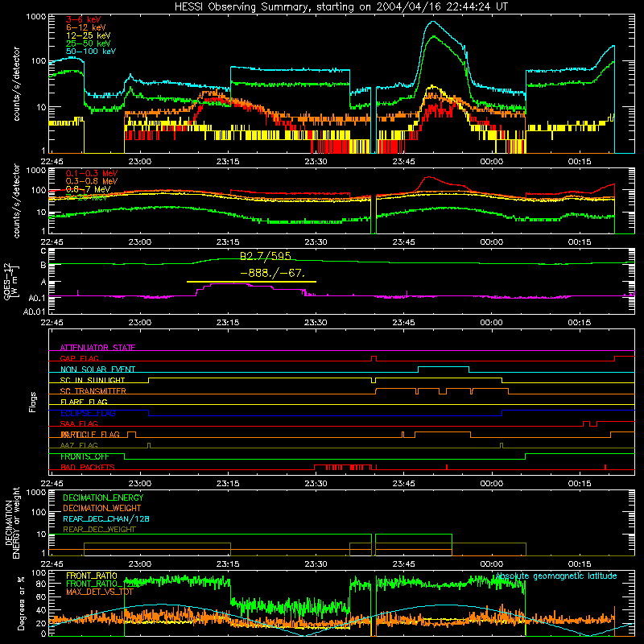Click the blue ECLIPSE_FLAG label
The image size is (644, 644).
pyautogui.click(x=88, y=413)
